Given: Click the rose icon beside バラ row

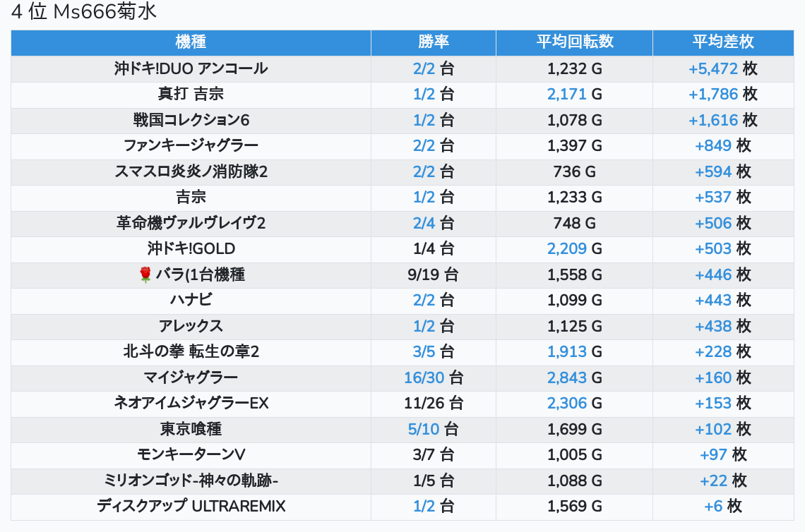Looking at the screenshot, I should pos(145,274).
